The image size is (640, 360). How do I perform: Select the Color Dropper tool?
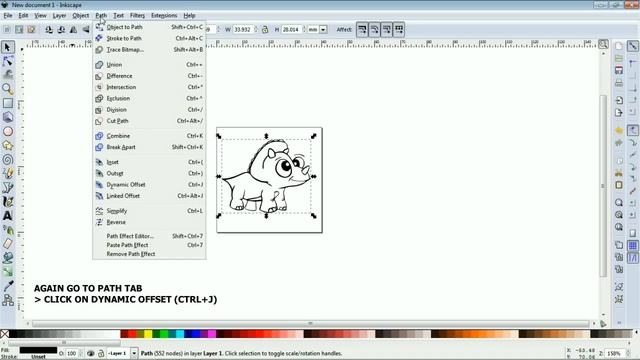coord(7,286)
